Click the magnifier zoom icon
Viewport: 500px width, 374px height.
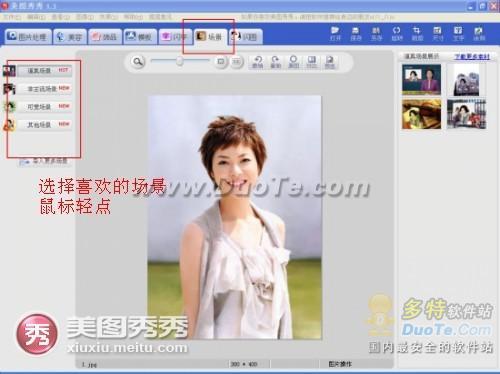[138, 62]
